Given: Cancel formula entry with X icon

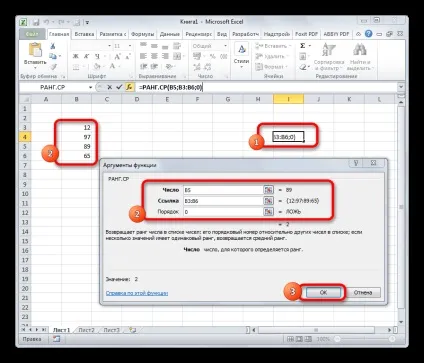Looking at the screenshot, I should (109, 87).
